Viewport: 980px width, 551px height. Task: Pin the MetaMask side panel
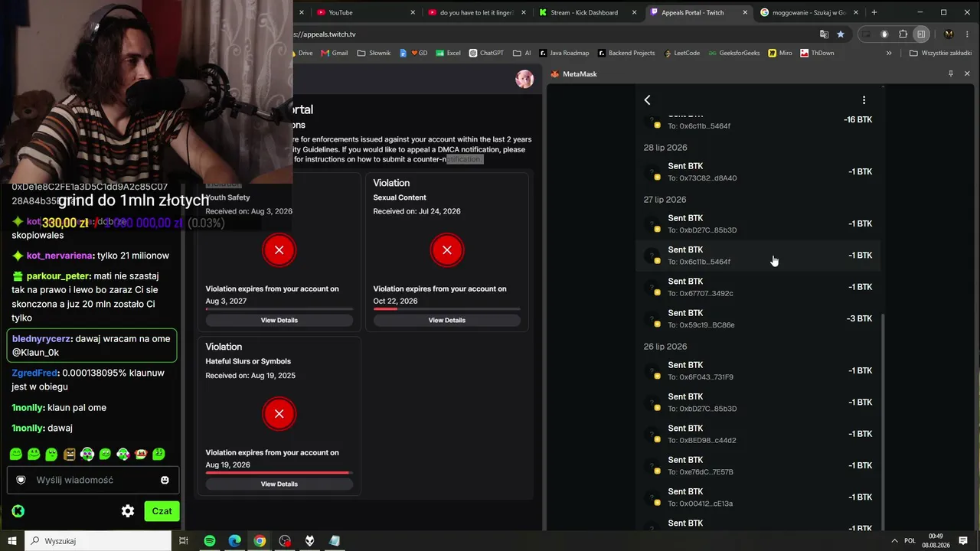951,74
